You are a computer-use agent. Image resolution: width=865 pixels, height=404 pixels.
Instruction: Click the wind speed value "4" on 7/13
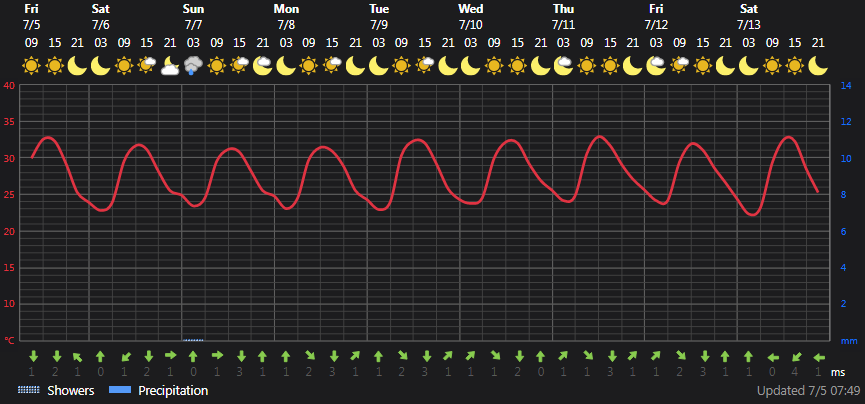click(x=795, y=372)
